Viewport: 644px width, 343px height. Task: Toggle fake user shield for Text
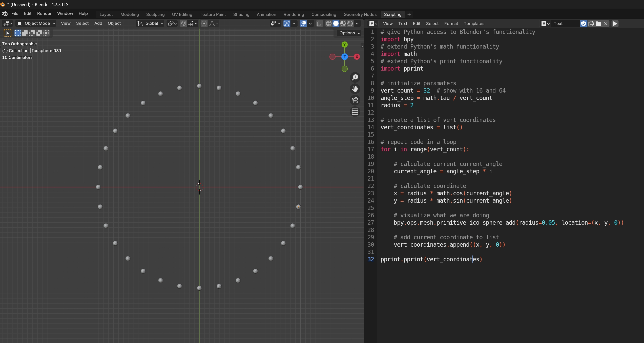(584, 24)
